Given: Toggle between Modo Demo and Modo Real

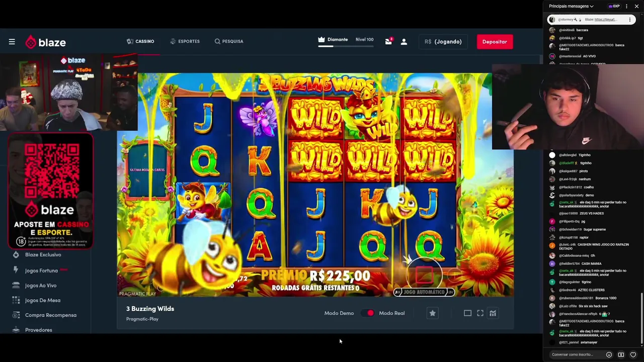Looking at the screenshot, I should pos(367,313).
